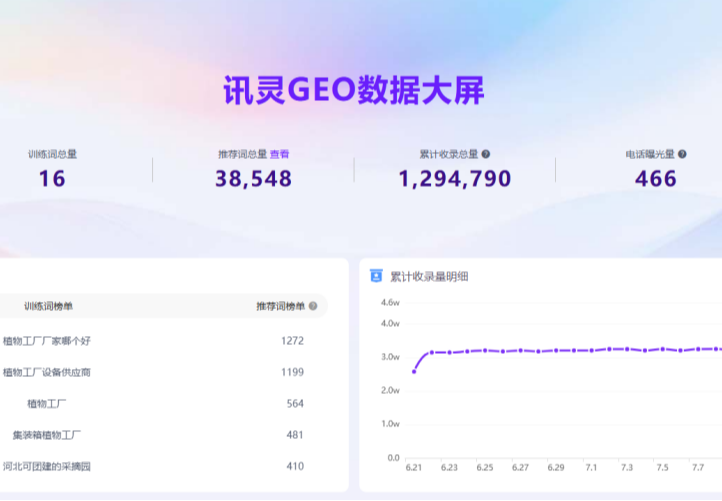Click the value 410 in the list
Viewport: 722px width, 501px height.
coord(295,466)
